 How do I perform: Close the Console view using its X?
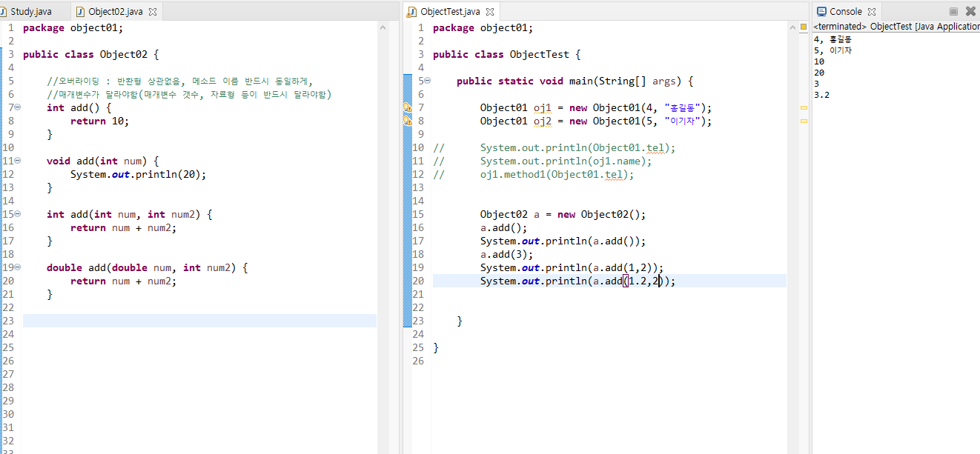click(872, 13)
